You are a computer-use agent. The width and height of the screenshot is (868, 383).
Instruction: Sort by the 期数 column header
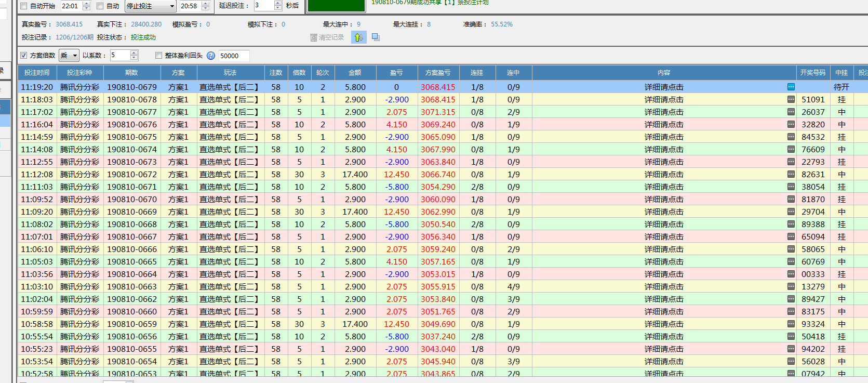coord(131,73)
